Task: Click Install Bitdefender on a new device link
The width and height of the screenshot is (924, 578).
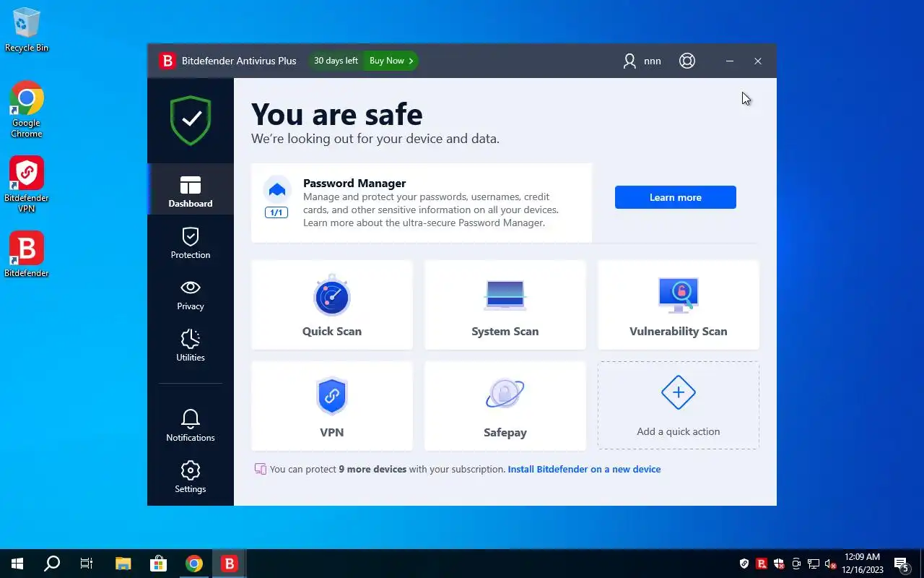Action: pyautogui.click(x=584, y=469)
